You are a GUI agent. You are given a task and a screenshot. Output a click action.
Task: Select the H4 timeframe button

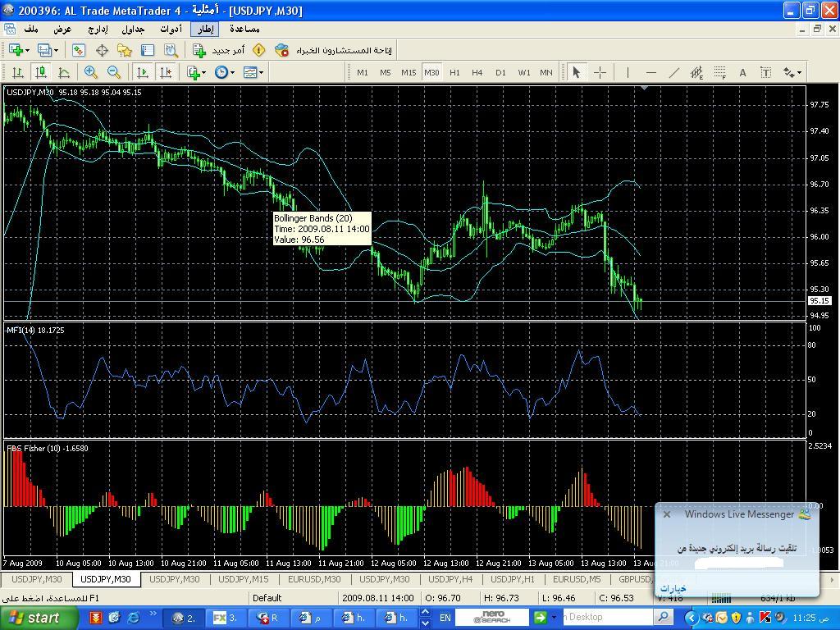pyautogui.click(x=477, y=72)
